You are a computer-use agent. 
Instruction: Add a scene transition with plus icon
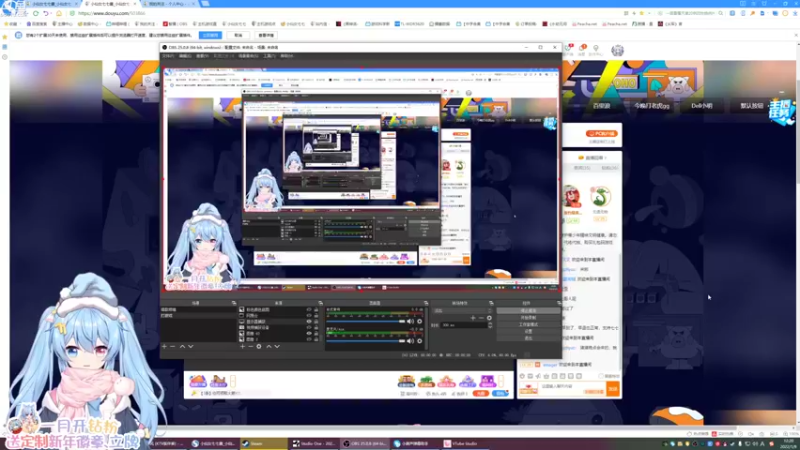tap(473, 318)
